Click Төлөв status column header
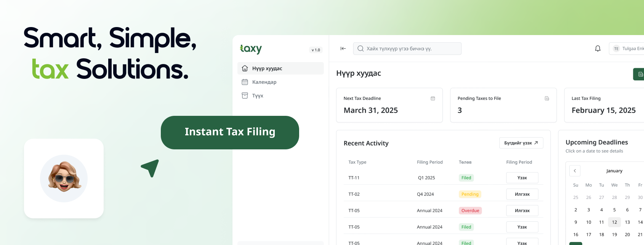Image resolution: width=644 pixels, height=245 pixels. (x=465, y=162)
